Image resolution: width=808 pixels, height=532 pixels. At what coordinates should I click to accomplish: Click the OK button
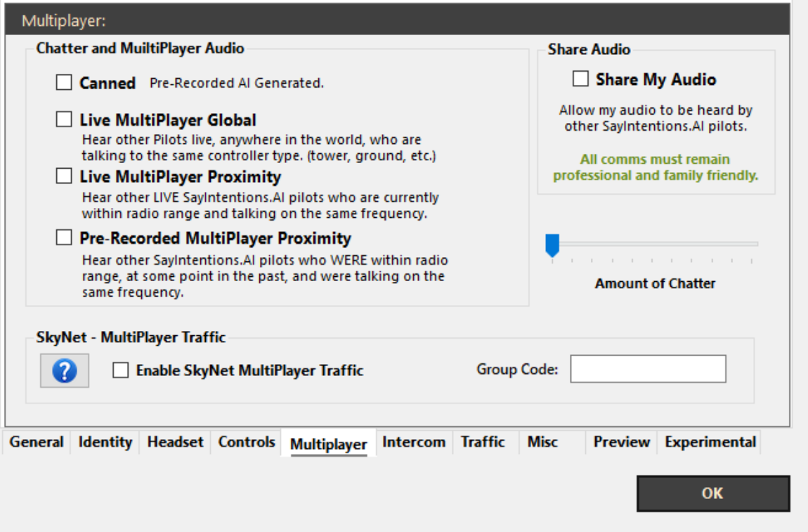[x=713, y=493]
